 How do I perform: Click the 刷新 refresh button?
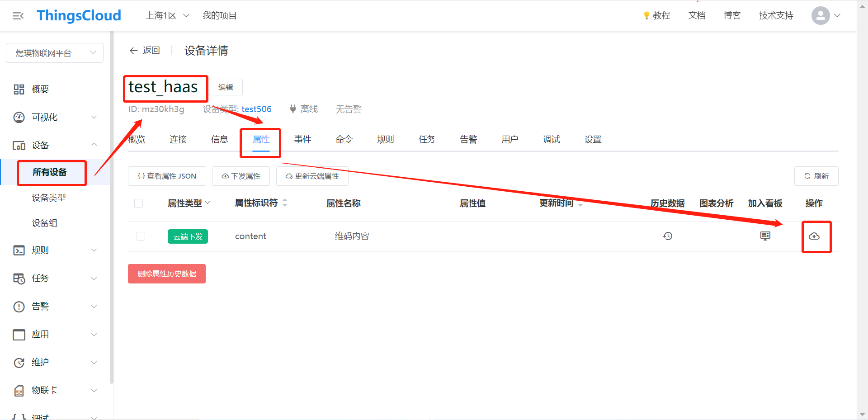point(816,176)
